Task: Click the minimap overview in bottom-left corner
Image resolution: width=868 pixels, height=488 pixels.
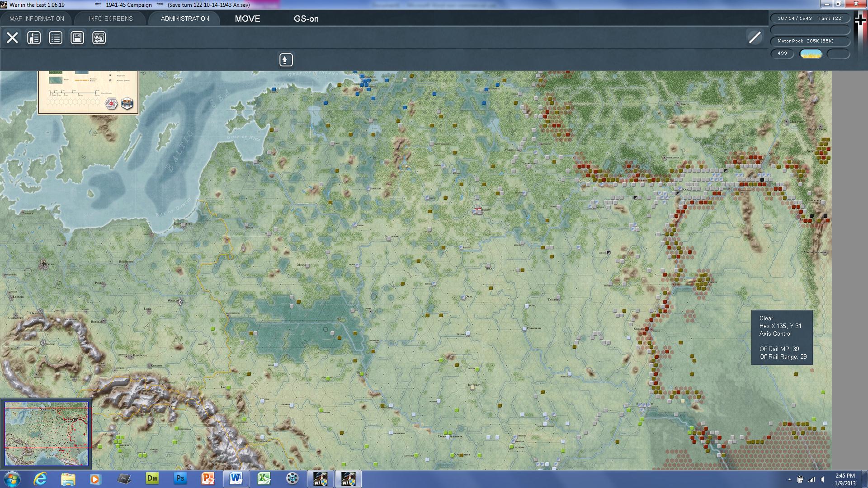Action: (46, 434)
